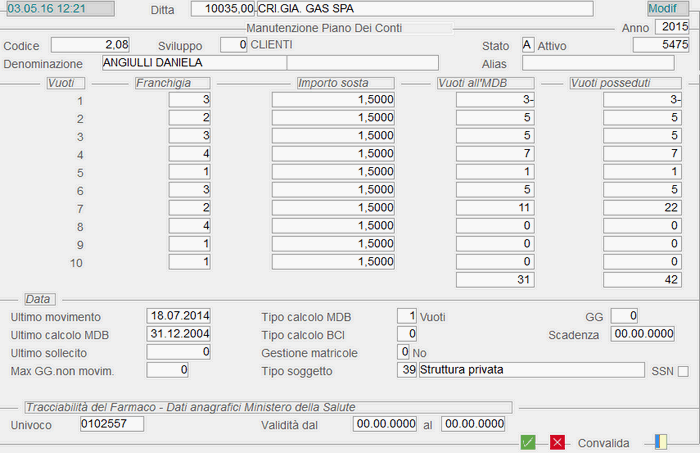Click the Convalida label
Image resolution: width=700 pixels, height=453 pixels.
(x=603, y=442)
